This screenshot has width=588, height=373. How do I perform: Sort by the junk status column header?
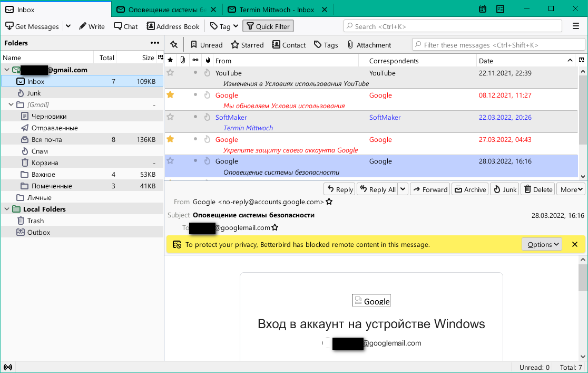(x=208, y=60)
